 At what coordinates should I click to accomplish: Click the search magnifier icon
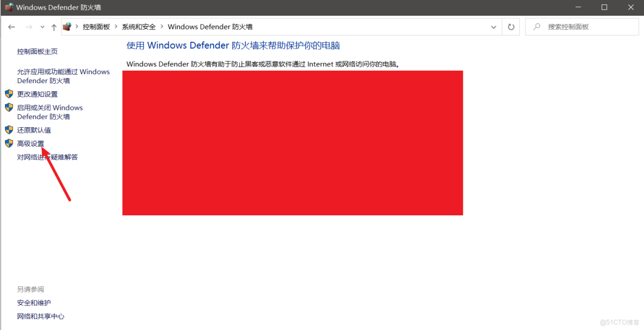coord(536,26)
